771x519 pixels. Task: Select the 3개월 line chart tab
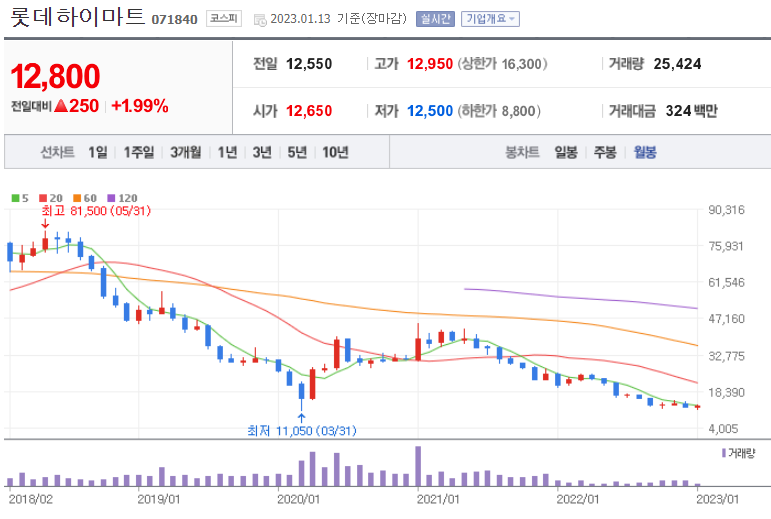pyautogui.click(x=185, y=152)
